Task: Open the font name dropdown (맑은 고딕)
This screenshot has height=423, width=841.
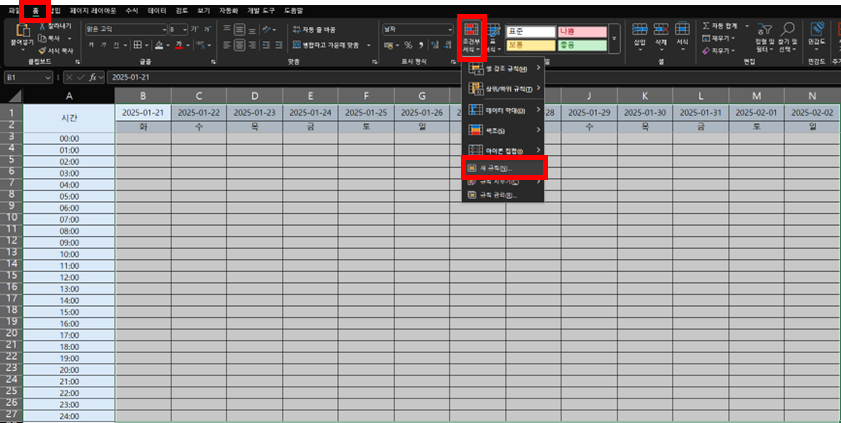Action: 164,29
